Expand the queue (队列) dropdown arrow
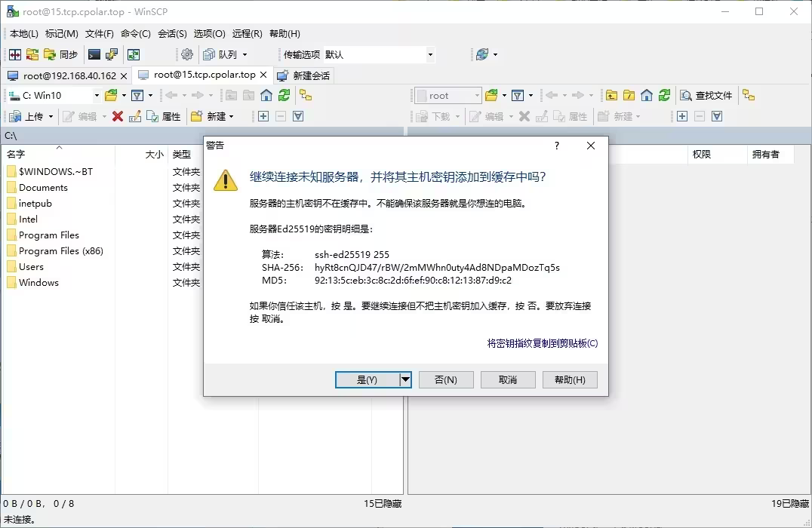This screenshot has width=812, height=528. tap(245, 54)
